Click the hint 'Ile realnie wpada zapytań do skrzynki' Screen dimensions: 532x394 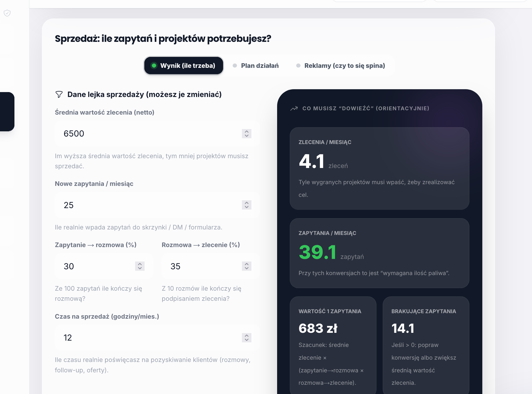[139, 227]
